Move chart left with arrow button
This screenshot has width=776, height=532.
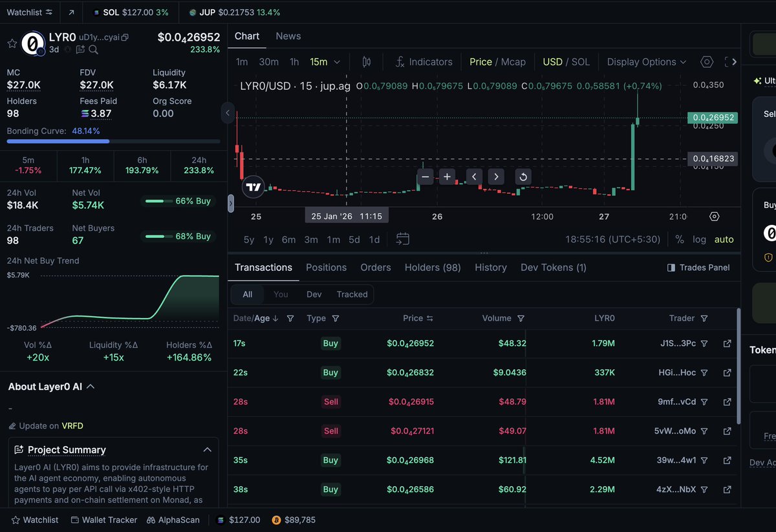[x=474, y=176]
